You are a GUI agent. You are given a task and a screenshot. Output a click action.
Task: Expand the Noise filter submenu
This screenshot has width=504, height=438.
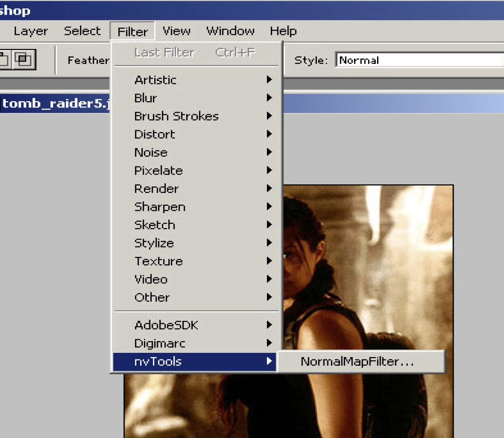point(195,152)
